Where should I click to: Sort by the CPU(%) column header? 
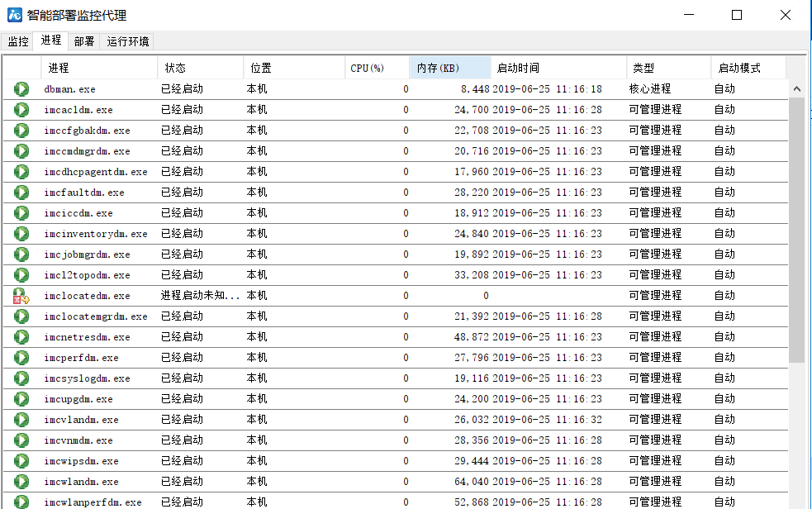click(x=377, y=68)
